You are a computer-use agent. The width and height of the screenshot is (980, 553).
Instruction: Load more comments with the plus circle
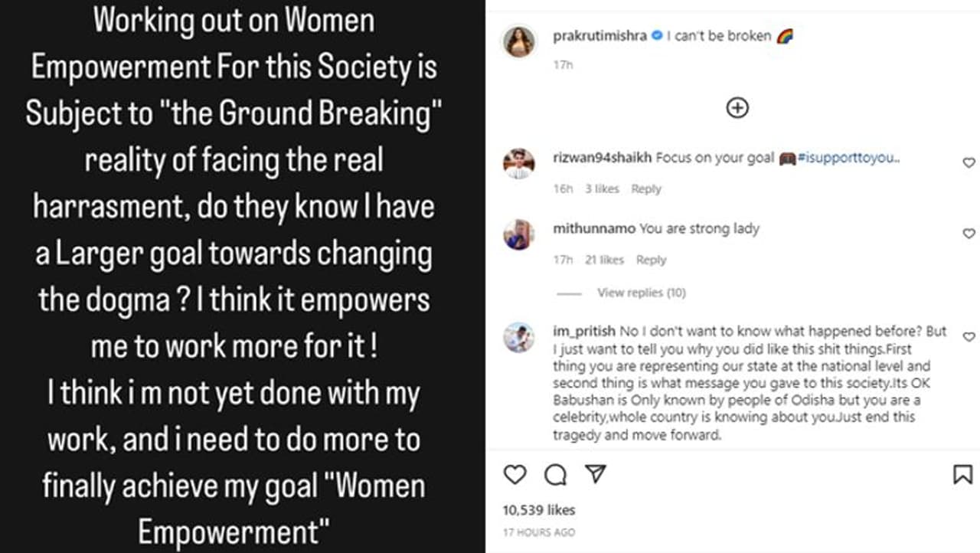(737, 108)
